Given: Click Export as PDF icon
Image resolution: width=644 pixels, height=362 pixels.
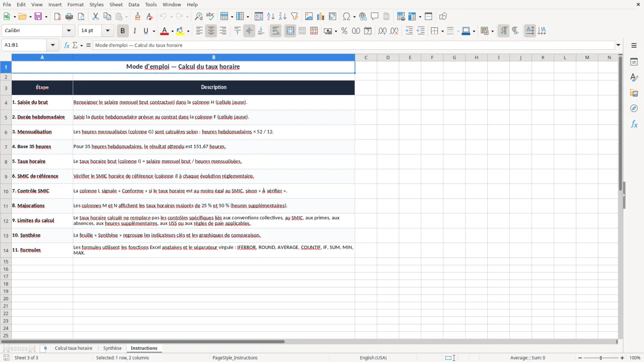Looking at the screenshot, I should point(57,17).
